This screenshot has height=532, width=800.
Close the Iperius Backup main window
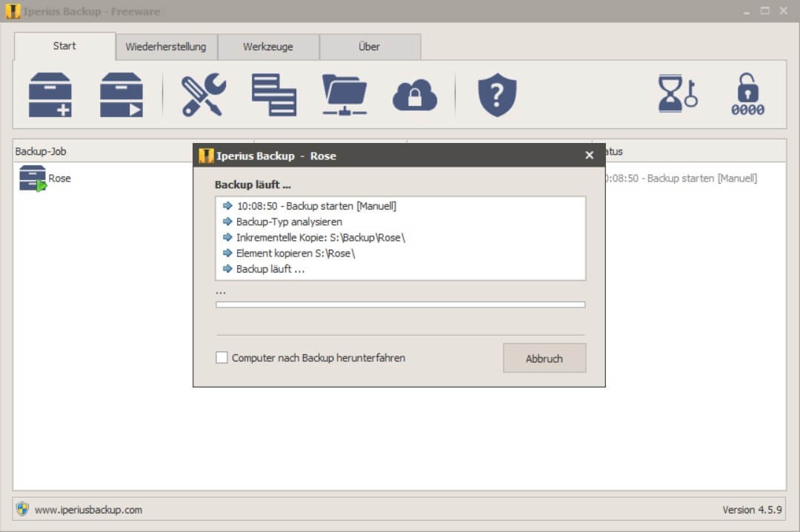pyautogui.click(x=784, y=10)
